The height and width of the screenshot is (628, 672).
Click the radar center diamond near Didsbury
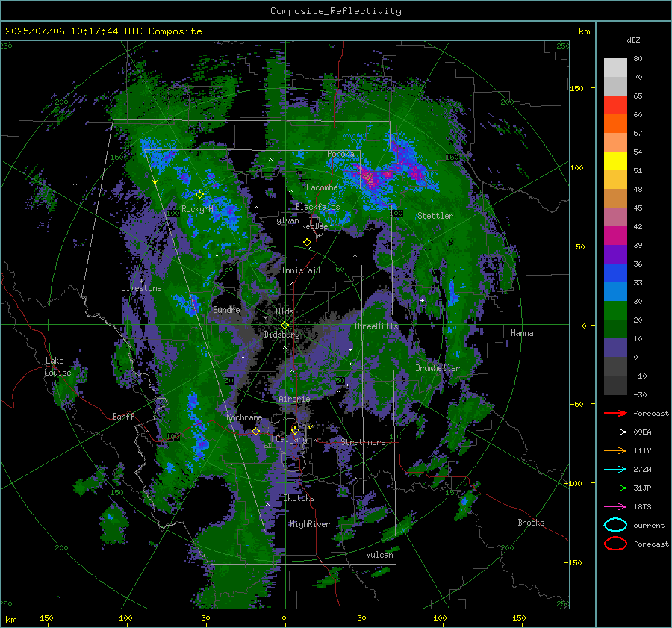(x=284, y=326)
